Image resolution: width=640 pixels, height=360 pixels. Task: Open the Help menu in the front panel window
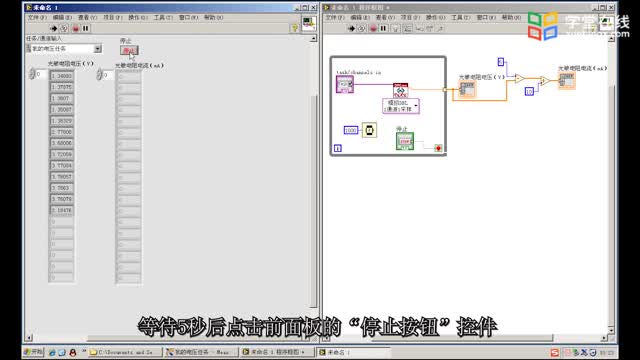(x=213, y=18)
